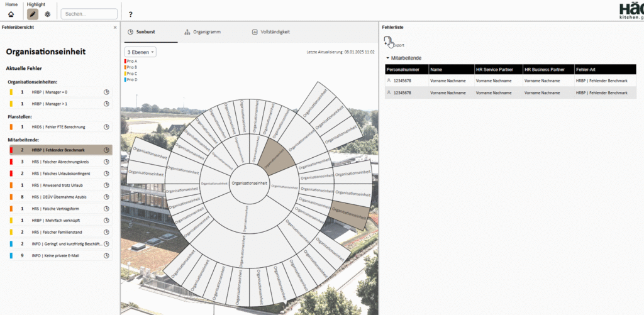Click the Home house icon
The width and height of the screenshot is (644, 315).
(11, 14)
